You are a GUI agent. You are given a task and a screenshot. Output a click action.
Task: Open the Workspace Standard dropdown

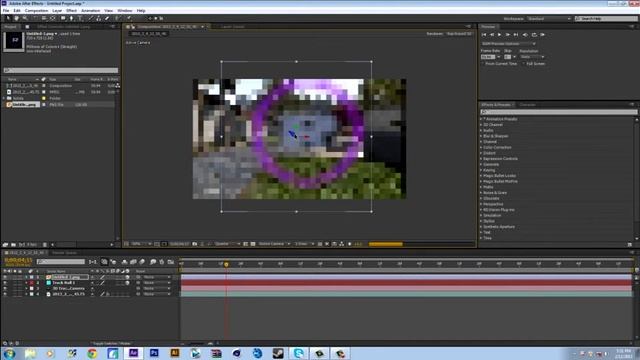coord(549,19)
